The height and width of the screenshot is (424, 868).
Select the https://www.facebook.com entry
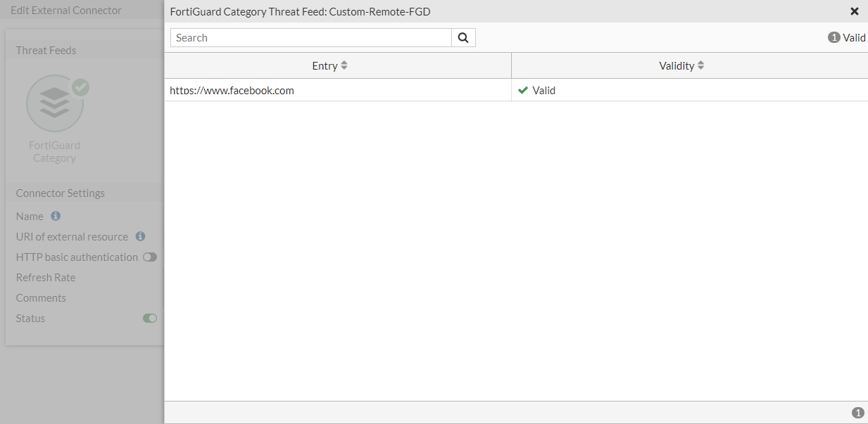[232, 90]
